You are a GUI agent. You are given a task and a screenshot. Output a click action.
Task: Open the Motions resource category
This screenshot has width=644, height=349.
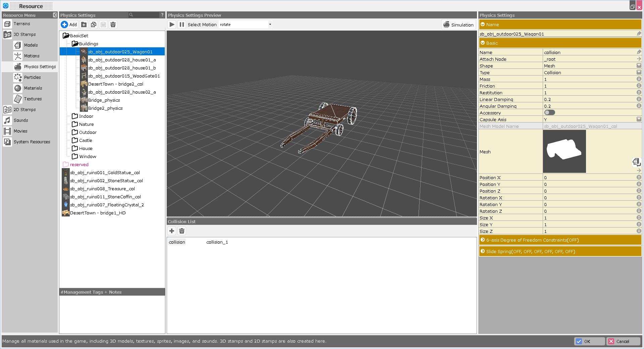(18, 56)
